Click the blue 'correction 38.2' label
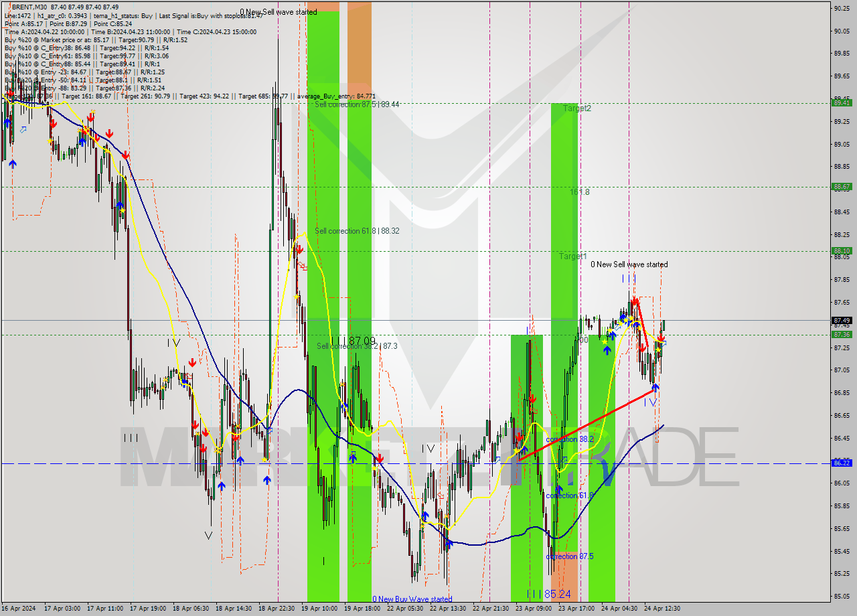Screen dimensions: 857x616 point(570,440)
